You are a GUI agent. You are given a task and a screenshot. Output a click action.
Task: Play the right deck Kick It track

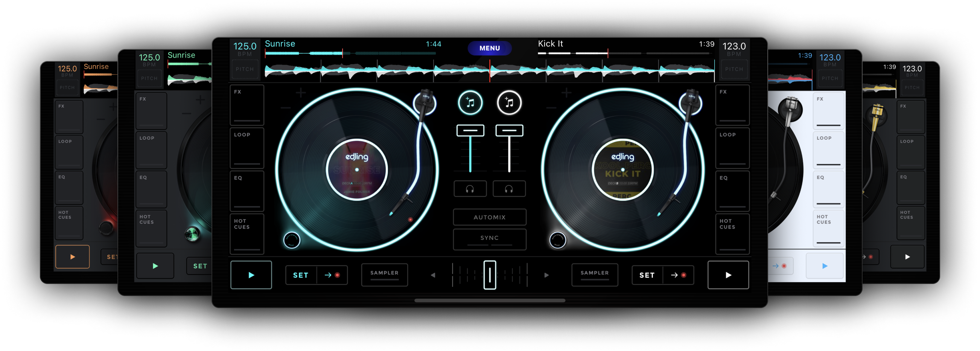tap(728, 275)
